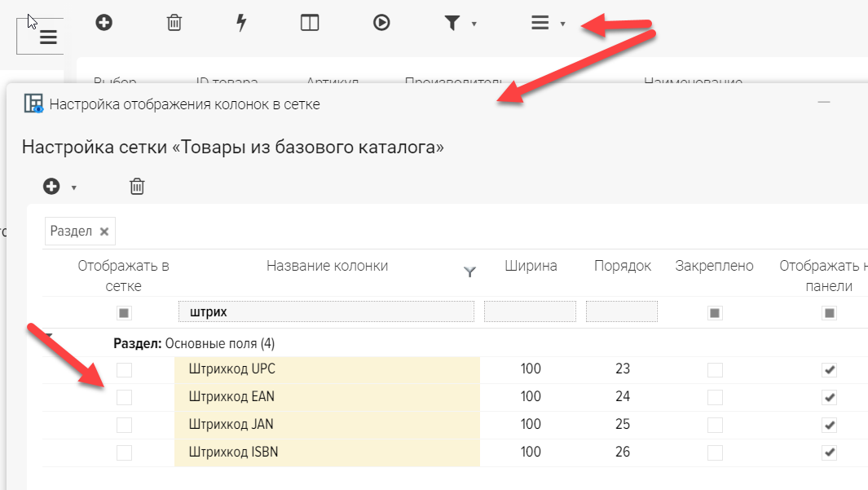The height and width of the screenshot is (490, 868).
Task: Toggle the split columns layout icon
Action: click(x=310, y=23)
